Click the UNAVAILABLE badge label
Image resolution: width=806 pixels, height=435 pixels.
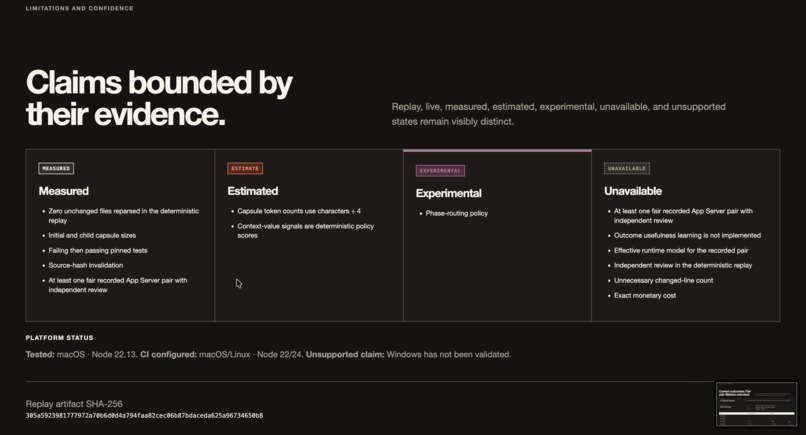coord(627,168)
